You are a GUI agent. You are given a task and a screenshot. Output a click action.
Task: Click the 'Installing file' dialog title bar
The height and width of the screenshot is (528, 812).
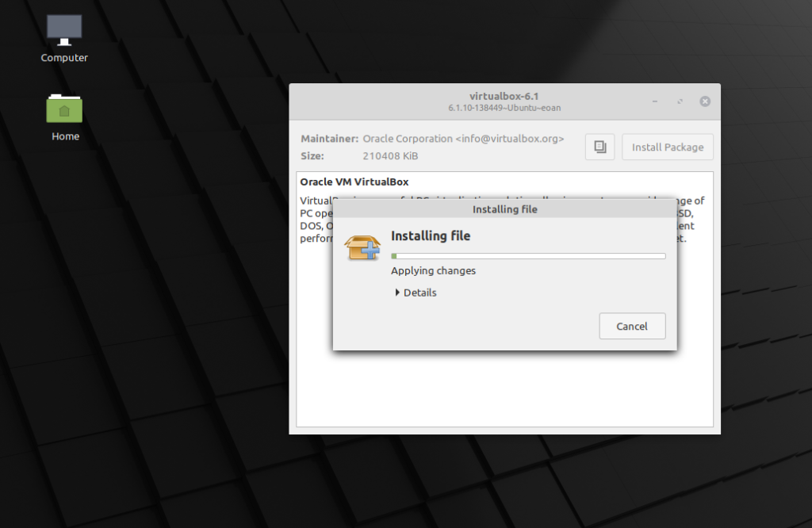point(505,209)
